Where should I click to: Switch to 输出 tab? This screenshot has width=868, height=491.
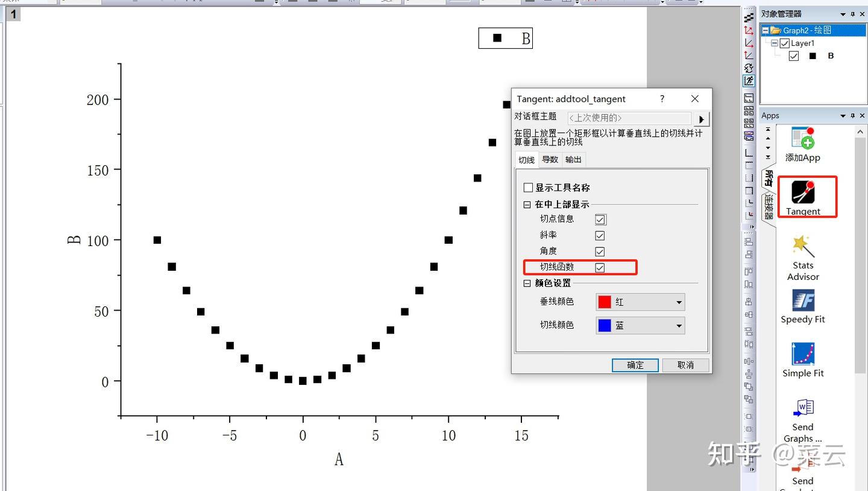[x=573, y=159]
